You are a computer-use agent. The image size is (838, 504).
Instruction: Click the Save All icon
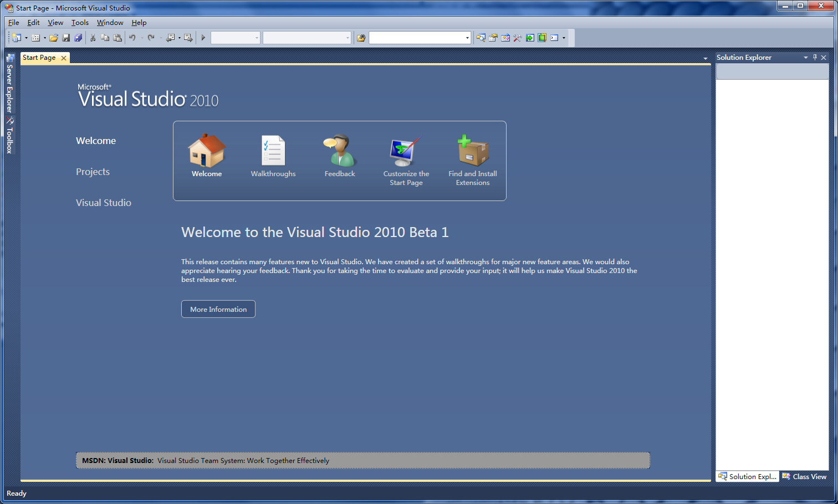(78, 38)
